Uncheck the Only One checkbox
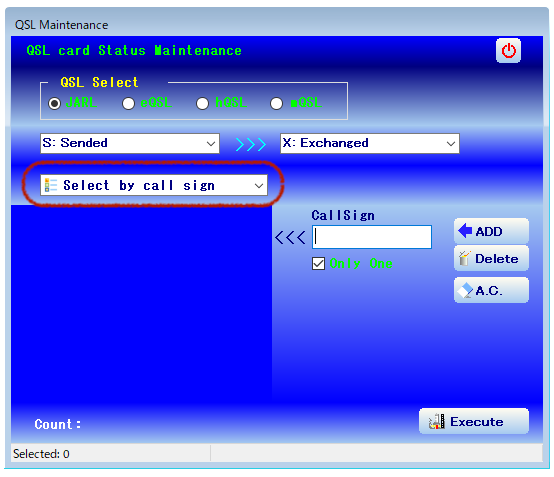554x477 pixels. (318, 264)
